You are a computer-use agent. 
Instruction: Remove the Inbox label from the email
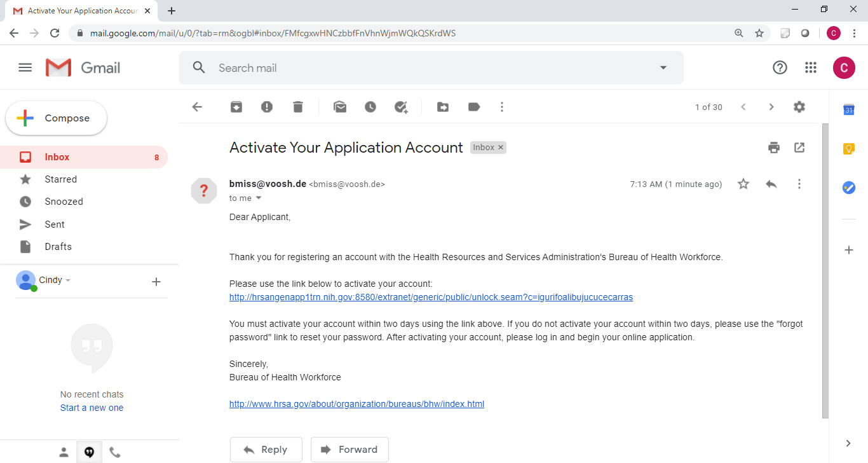point(501,148)
